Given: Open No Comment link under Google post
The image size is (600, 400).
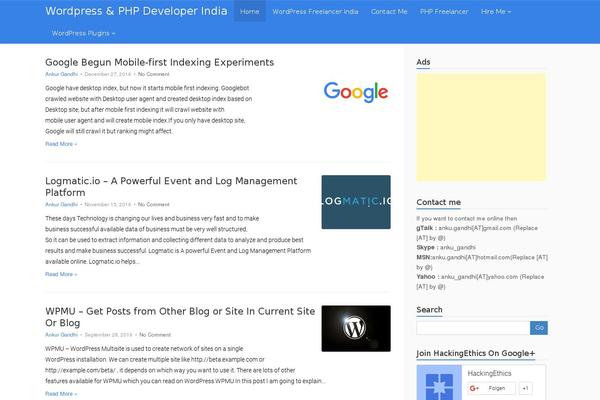Looking at the screenshot, I should (153, 74).
